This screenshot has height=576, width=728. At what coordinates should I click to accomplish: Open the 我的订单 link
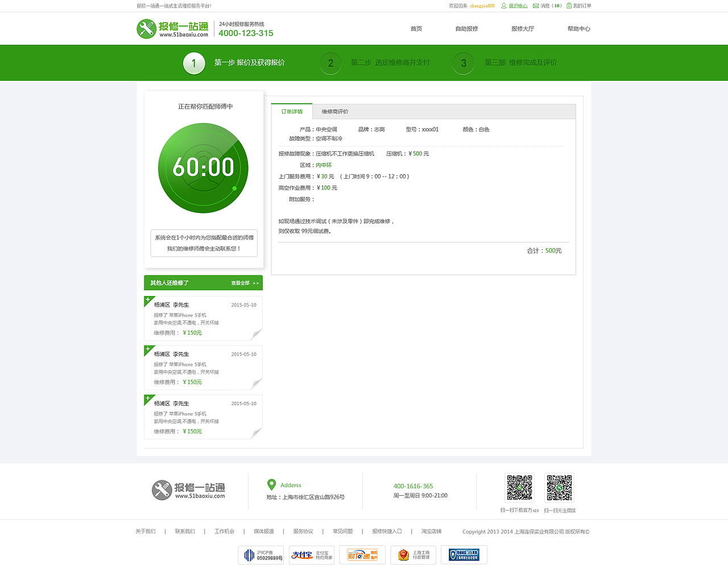[582, 6]
